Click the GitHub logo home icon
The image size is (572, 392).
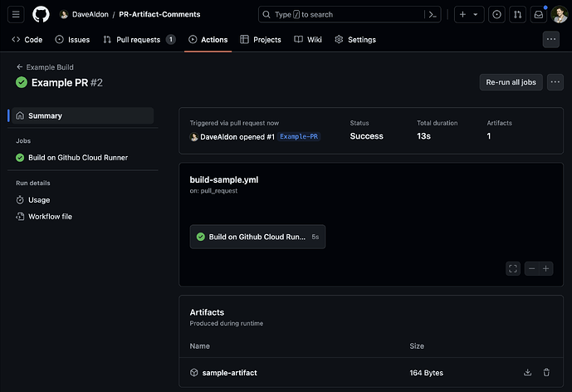coord(41,14)
